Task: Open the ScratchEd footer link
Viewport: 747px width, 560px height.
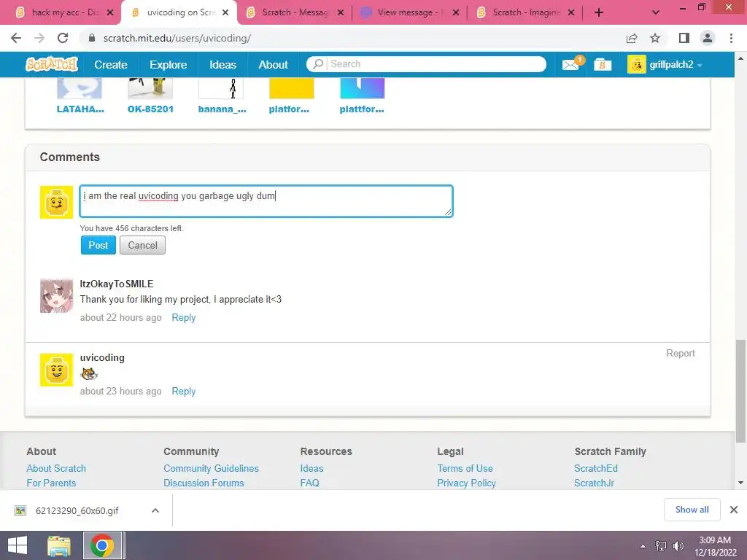Action: (x=595, y=469)
